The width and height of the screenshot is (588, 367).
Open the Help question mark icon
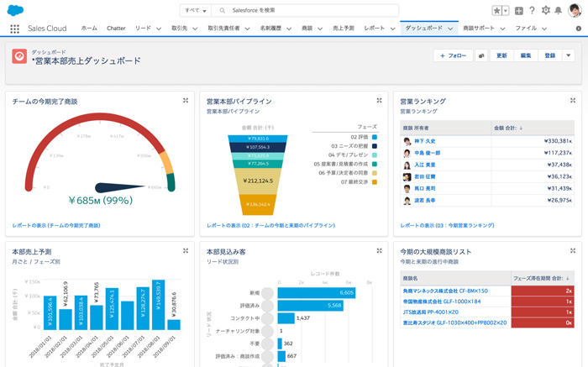click(x=532, y=11)
